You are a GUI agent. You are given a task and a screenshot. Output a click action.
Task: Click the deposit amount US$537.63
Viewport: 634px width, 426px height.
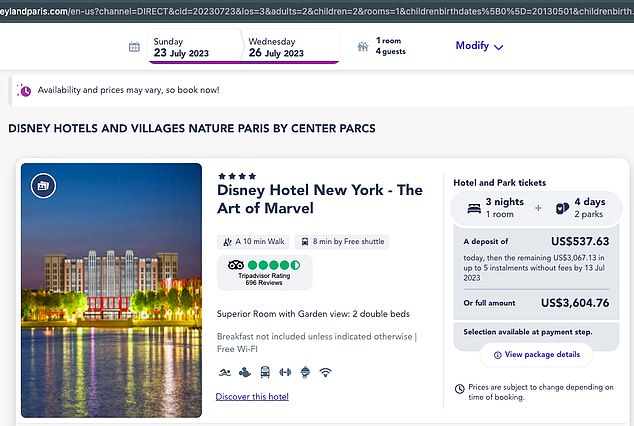(580, 241)
